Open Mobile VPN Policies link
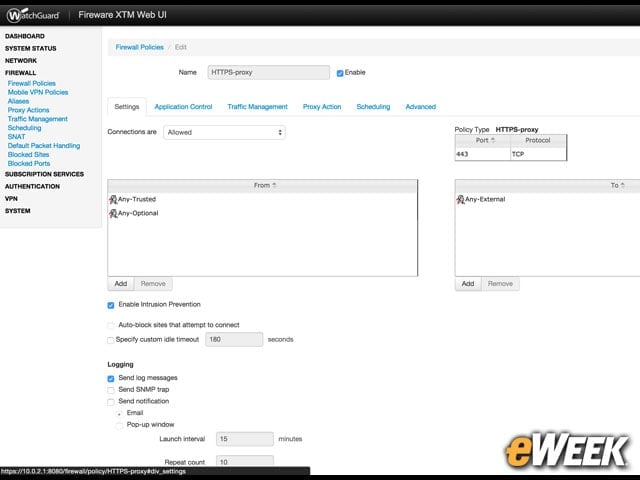 tap(38, 92)
